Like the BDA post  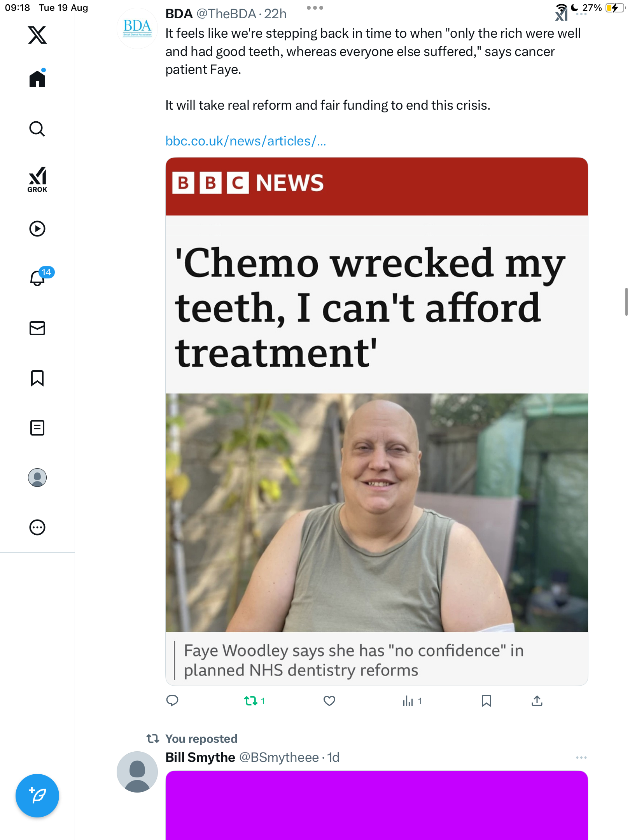[x=329, y=701]
